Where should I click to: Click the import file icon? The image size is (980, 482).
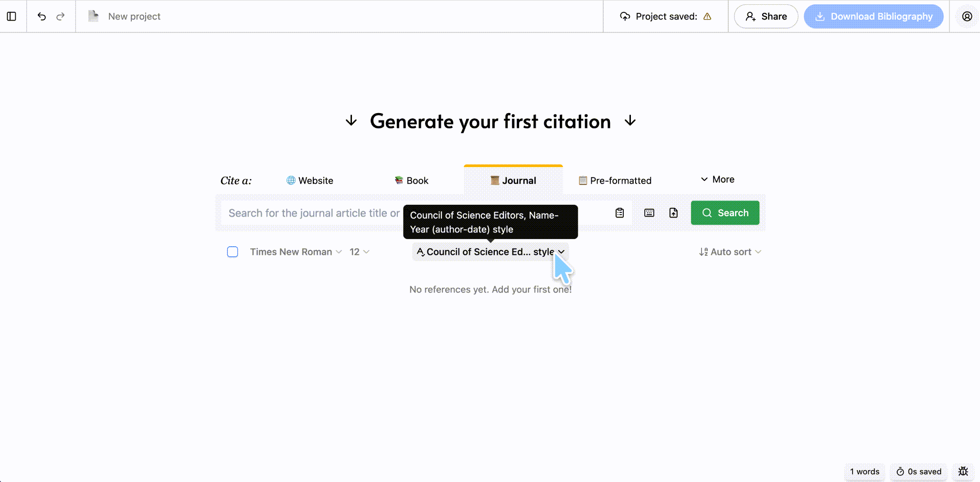(x=673, y=213)
